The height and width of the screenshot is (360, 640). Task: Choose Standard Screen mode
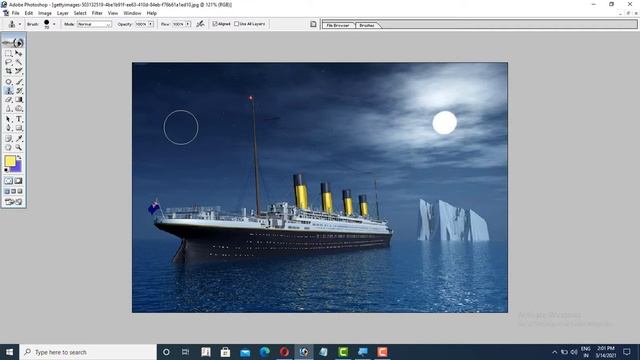coord(7,191)
